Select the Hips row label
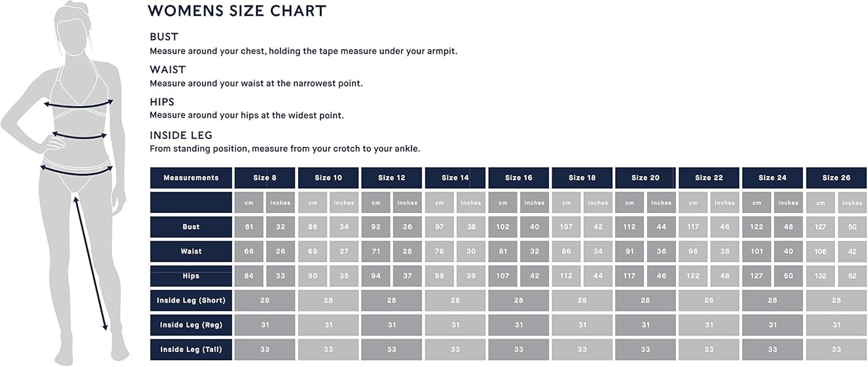The image size is (868, 367). click(191, 276)
